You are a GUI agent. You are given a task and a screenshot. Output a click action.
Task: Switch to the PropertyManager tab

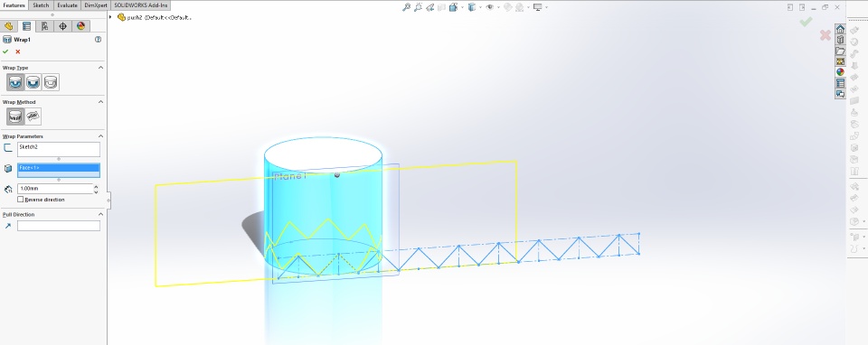(x=26, y=26)
